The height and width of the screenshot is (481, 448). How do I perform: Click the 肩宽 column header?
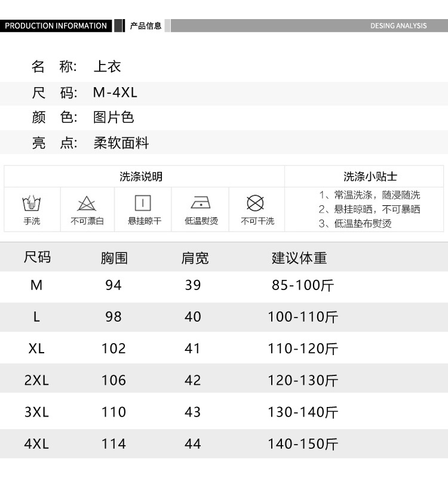click(x=195, y=258)
